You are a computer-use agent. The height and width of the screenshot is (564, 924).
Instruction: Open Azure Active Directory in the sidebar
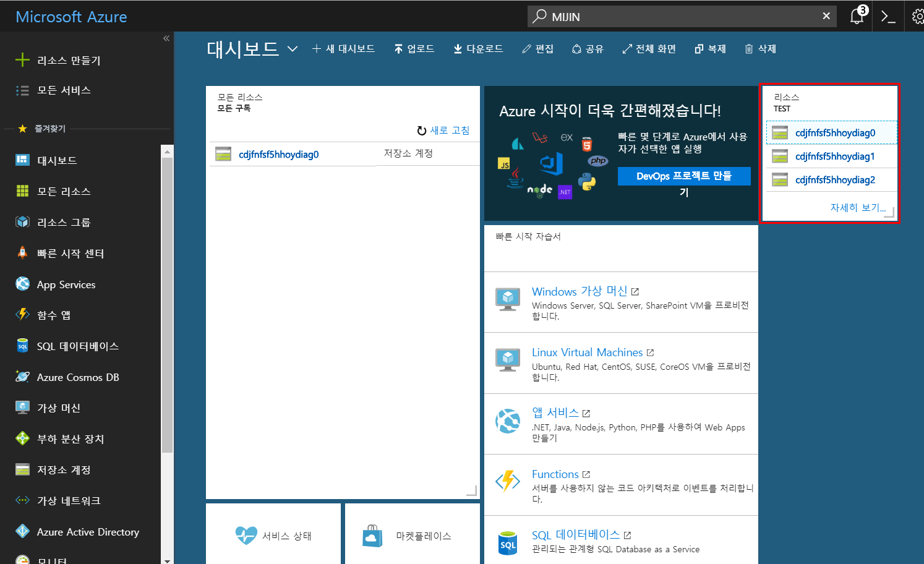click(x=88, y=532)
